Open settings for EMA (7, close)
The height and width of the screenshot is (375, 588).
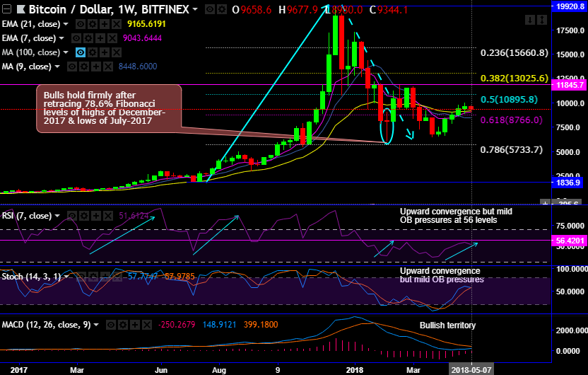[x=88, y=38]
